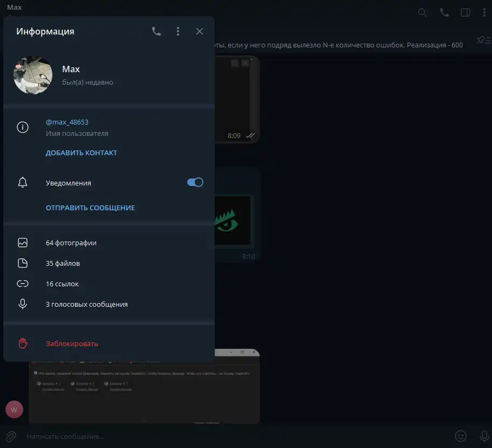
Task: Close the Информация panel
Action: point(200,31)
